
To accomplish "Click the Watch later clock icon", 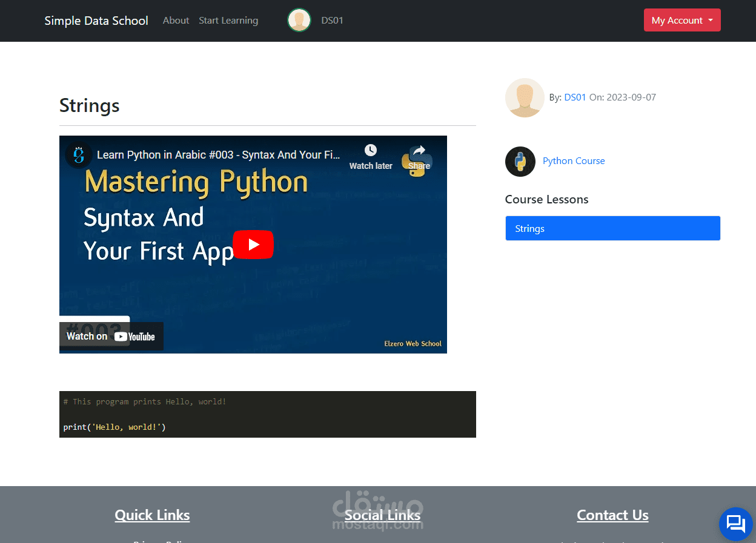I will 371,150.
